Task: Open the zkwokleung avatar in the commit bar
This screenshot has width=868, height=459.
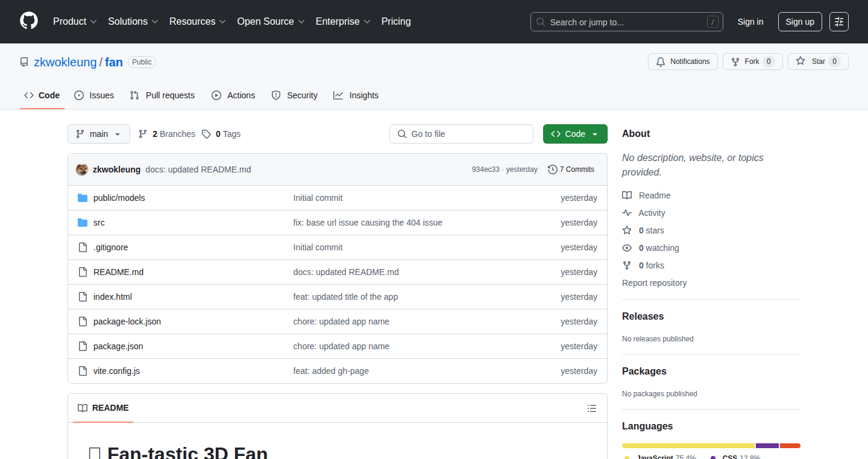Action: 82,169
